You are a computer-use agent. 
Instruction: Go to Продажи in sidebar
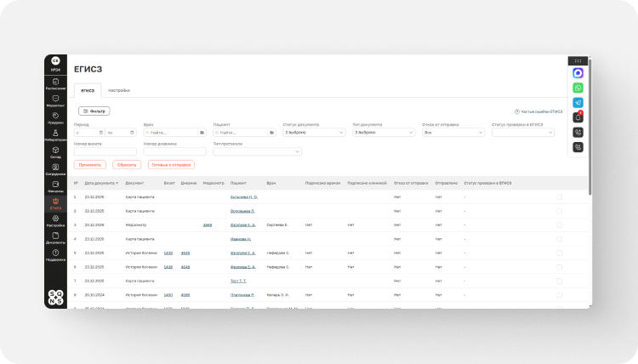pyautogui.click(x=56, y=118)
